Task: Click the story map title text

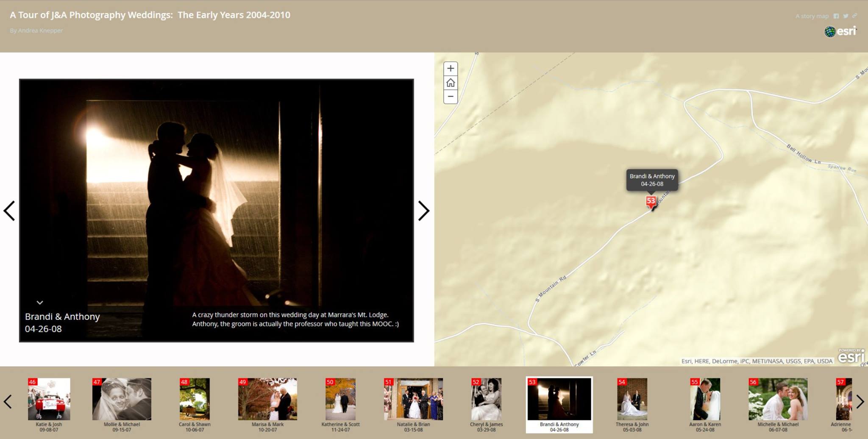Action: 150,15
